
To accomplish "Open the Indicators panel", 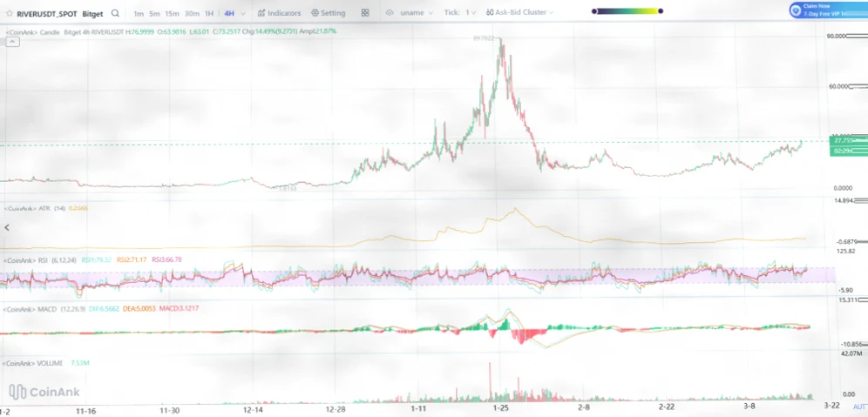I will click(x=280, y=13).
